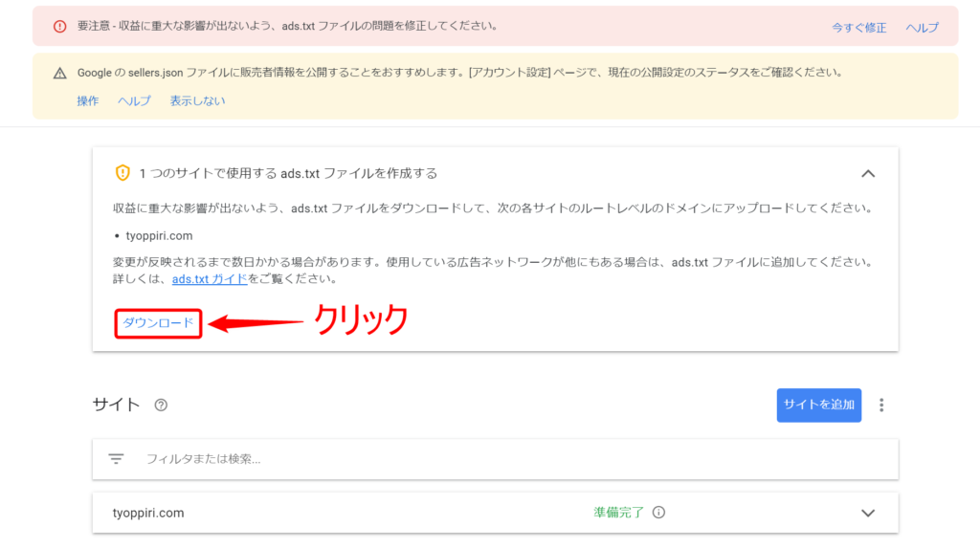
Task: Open the ads.txt ガイド link
Action: (210, 278)
